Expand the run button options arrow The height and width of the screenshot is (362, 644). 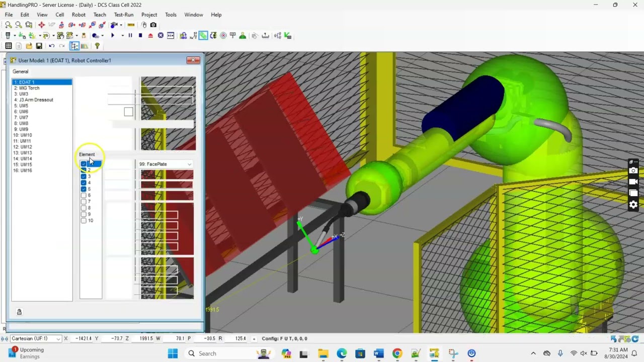pos(122,36)
